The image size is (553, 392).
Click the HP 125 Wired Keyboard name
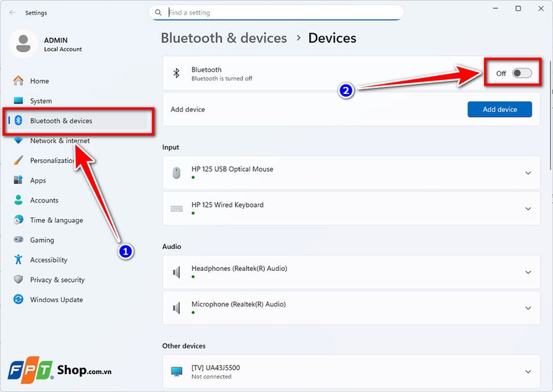(x=227, y=205)
